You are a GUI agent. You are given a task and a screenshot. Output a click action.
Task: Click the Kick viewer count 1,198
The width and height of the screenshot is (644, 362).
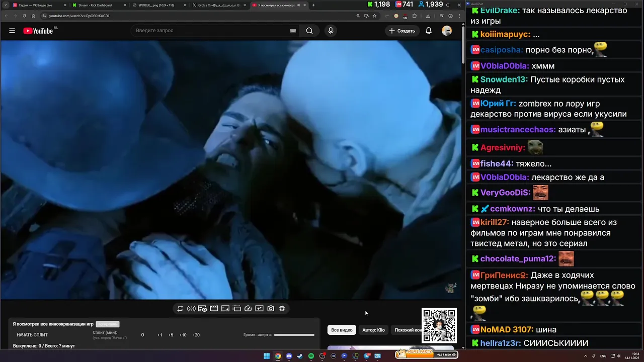click(378, 5)
